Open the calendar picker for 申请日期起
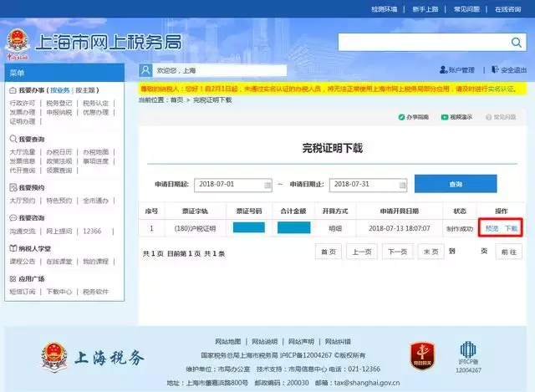The width and height of the screenshot is (535, 392). [267, 186]
